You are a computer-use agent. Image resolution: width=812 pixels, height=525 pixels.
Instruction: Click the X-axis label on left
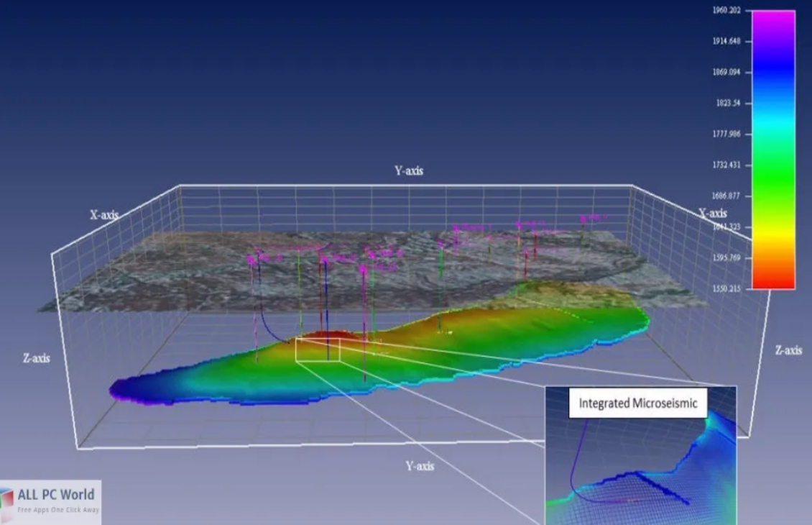point(105,213)
